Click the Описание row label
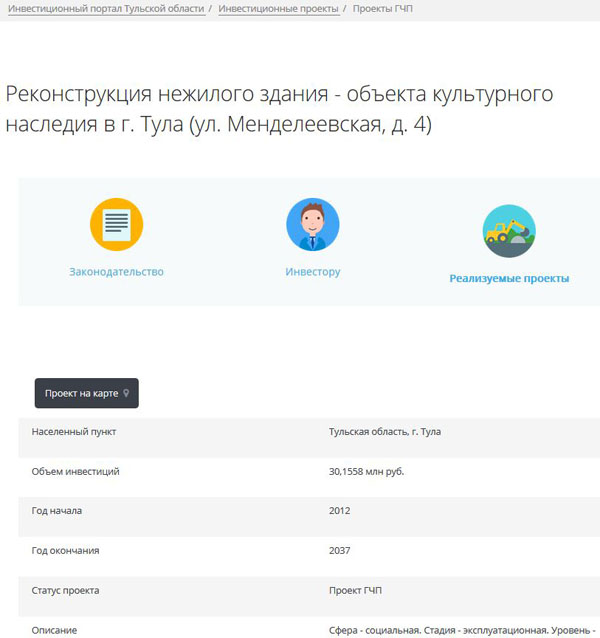 (x=54, y=630)
